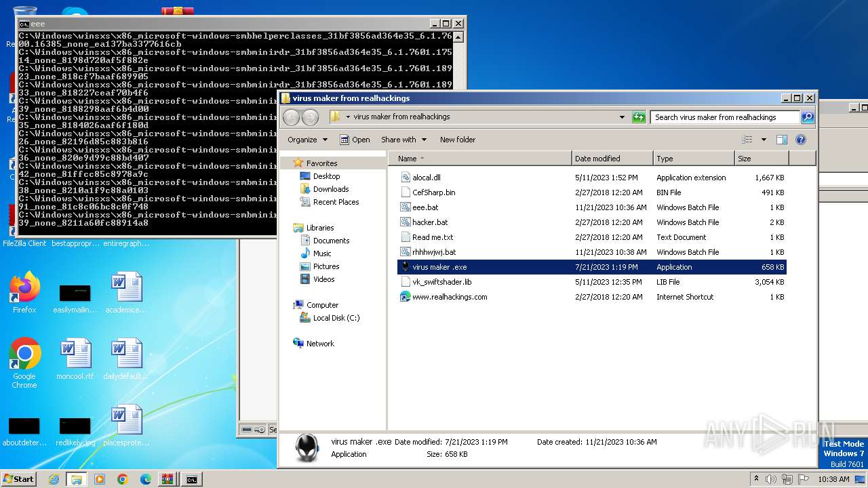Go back with the Explorer Back arrow

pos(291,117)
